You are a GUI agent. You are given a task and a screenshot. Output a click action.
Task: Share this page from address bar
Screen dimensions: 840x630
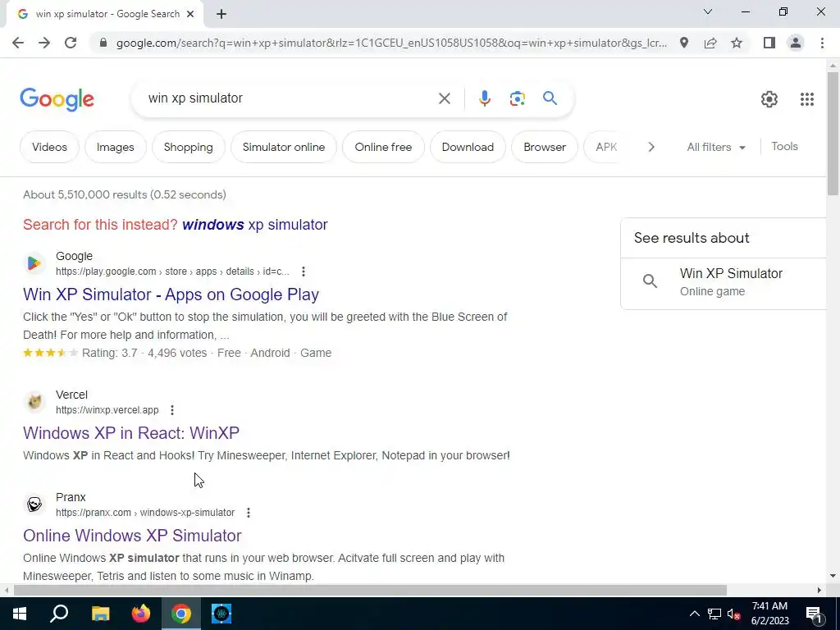pyautogui.click(x=710, y=43)
